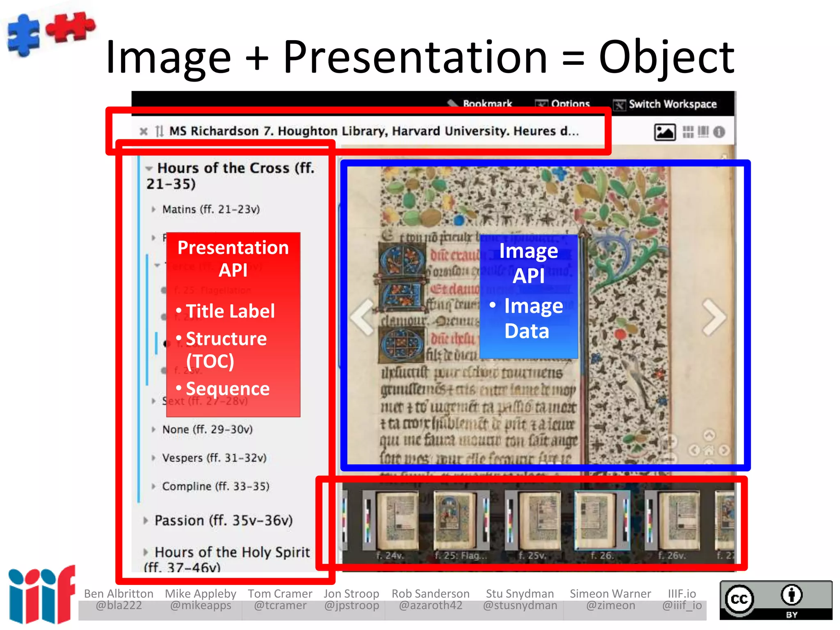Click 'Jon Stroop @jpstroop' credit

(x=352, y=600)
